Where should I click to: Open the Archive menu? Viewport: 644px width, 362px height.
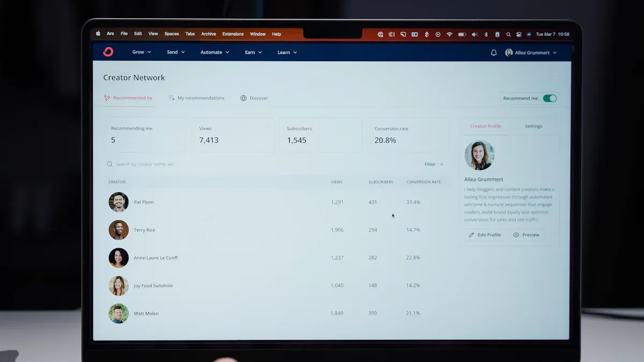pos(208,34)
